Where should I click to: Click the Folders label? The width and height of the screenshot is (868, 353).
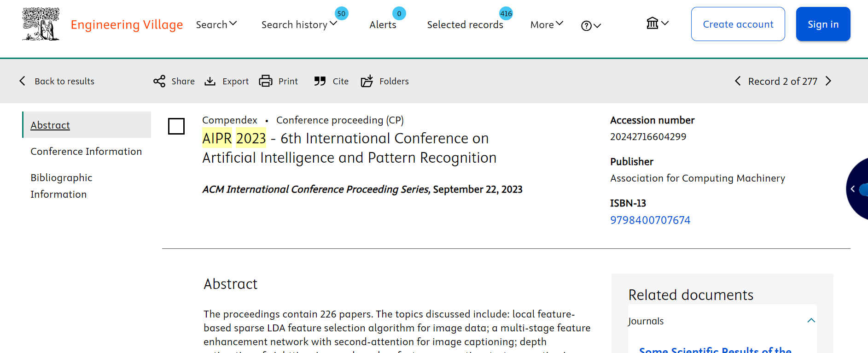coord(394,81)
